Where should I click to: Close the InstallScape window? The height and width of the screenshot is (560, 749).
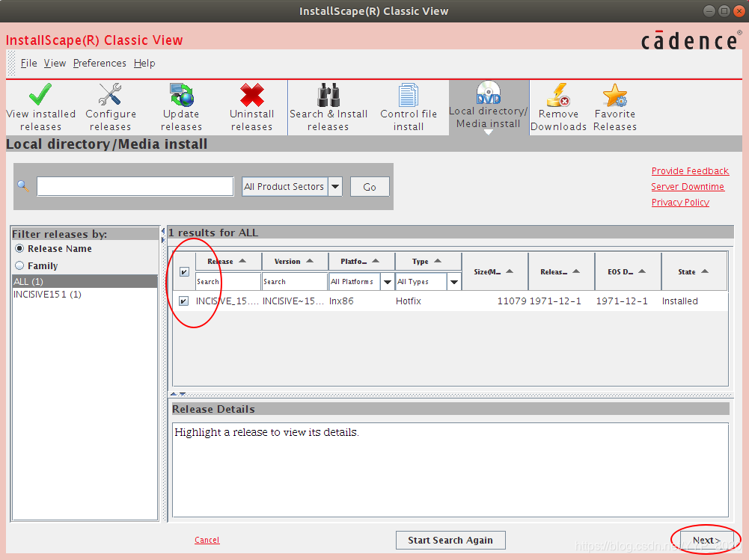pyautogui.click(x=739, y=11)
